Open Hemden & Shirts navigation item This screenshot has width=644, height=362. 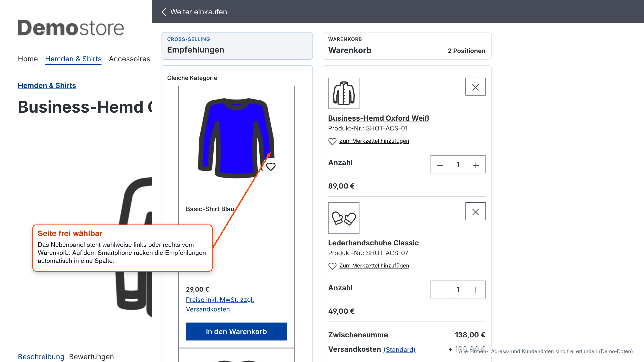coord(73,59)
